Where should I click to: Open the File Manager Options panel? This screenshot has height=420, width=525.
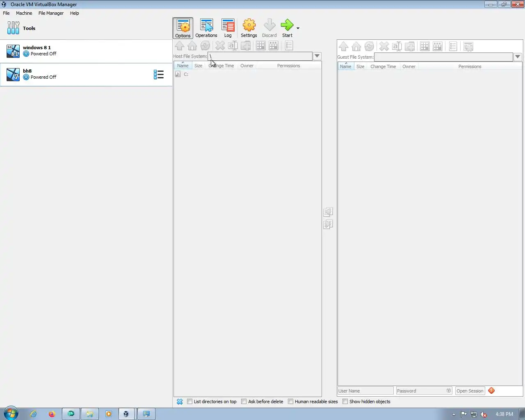[183, 28]
